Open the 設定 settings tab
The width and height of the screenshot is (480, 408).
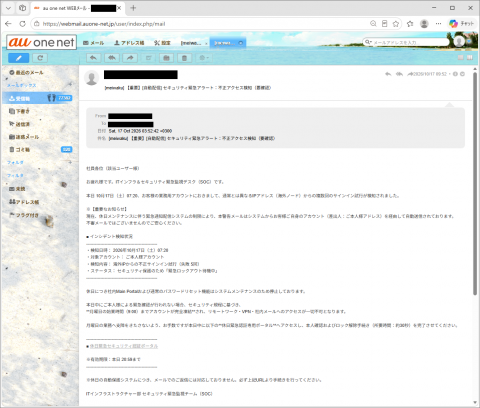point(162,43)
